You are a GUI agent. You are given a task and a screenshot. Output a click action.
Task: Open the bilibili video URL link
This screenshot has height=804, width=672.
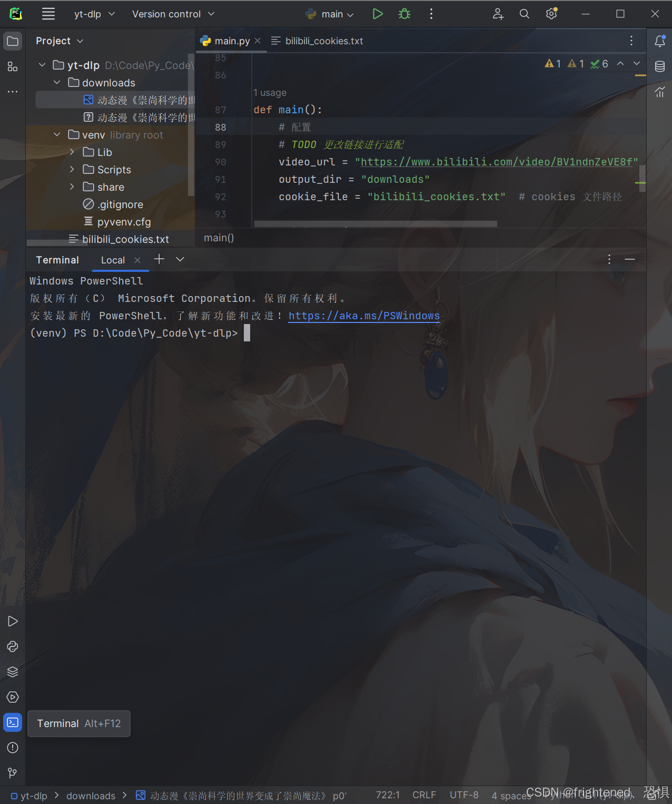click(496, 162)
